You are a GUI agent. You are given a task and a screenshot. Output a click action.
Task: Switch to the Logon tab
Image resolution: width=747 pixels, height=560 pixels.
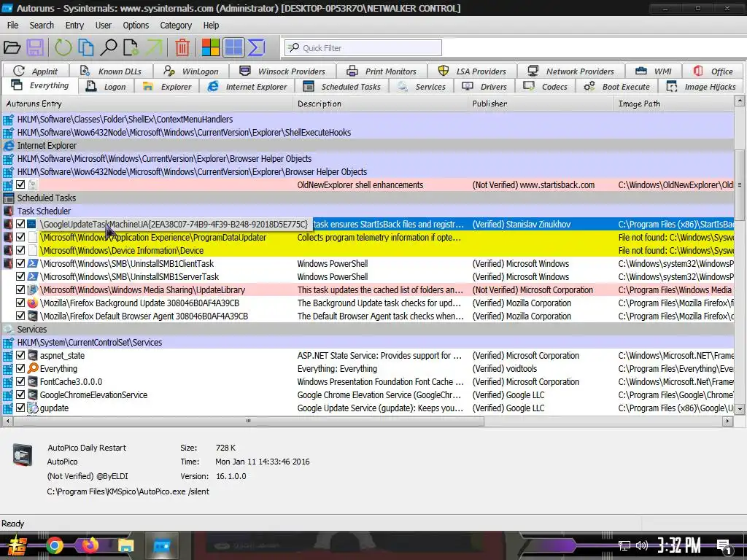pyautogui.click(x=107, y=87)
